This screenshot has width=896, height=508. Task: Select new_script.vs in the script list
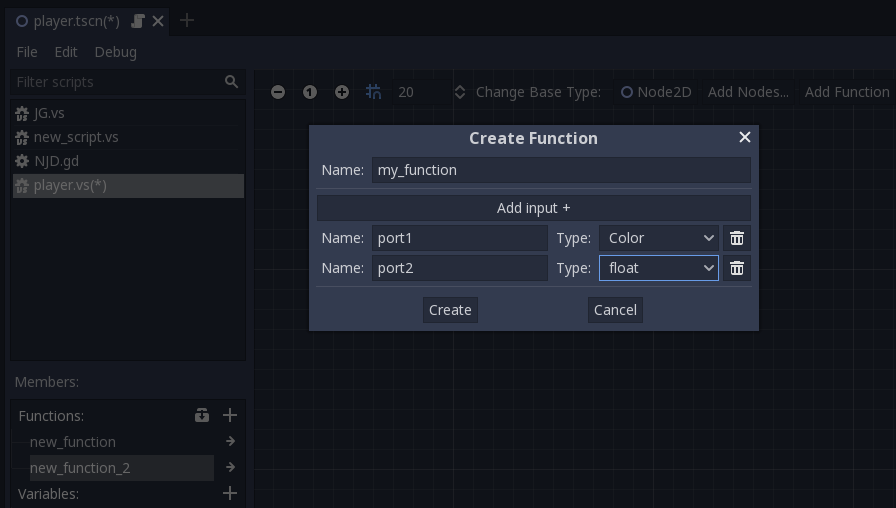(128, 137)
